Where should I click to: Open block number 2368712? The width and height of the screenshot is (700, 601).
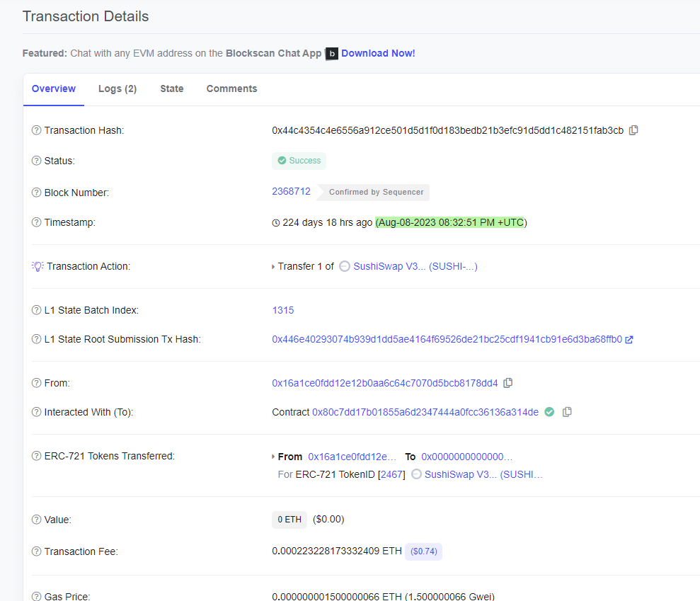tap(291, 192)
